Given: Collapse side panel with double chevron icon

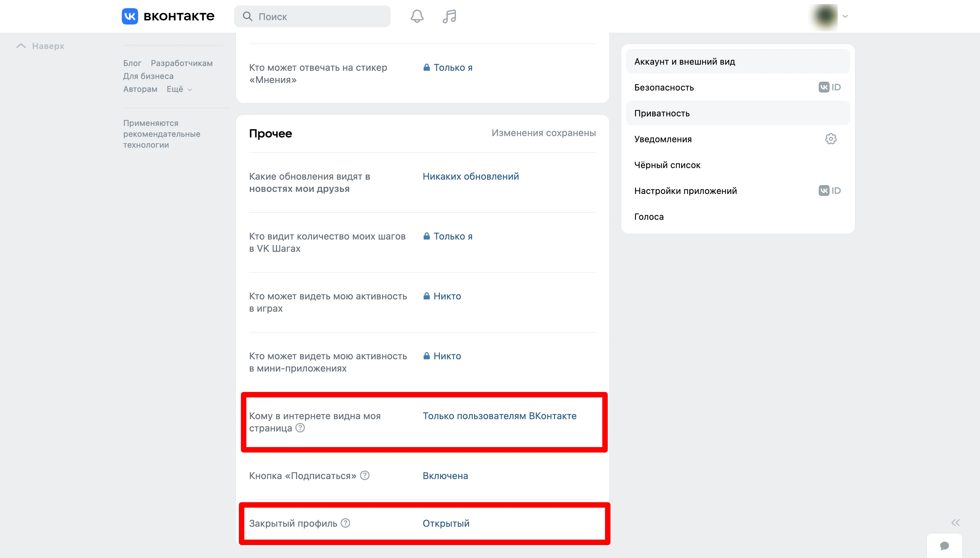Looking at the screenshot, I should (x=955, y=523).
